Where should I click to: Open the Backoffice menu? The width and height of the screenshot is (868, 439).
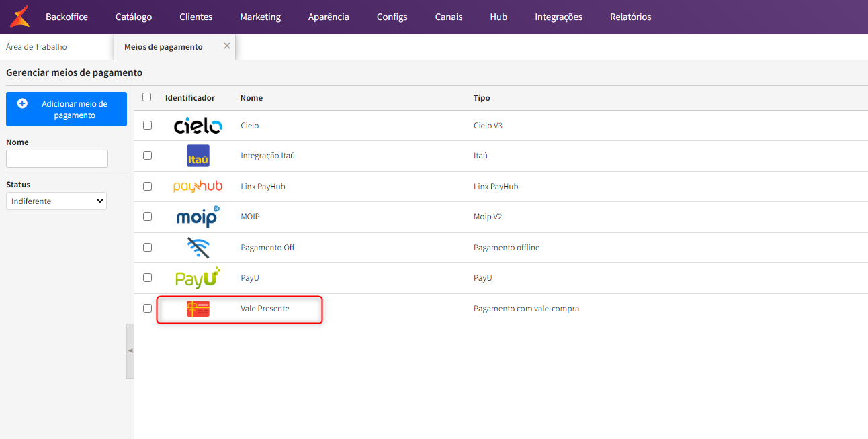[67, 17]
